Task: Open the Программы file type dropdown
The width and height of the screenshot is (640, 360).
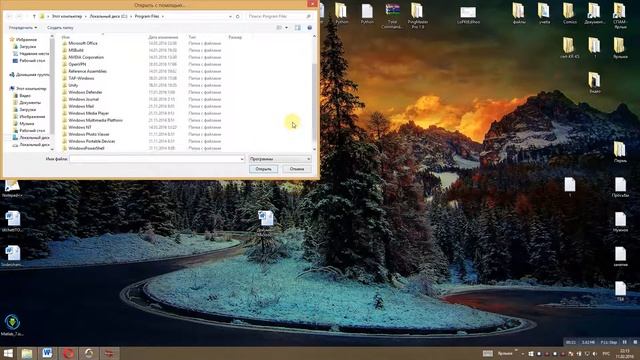Action: coord(280,159)
